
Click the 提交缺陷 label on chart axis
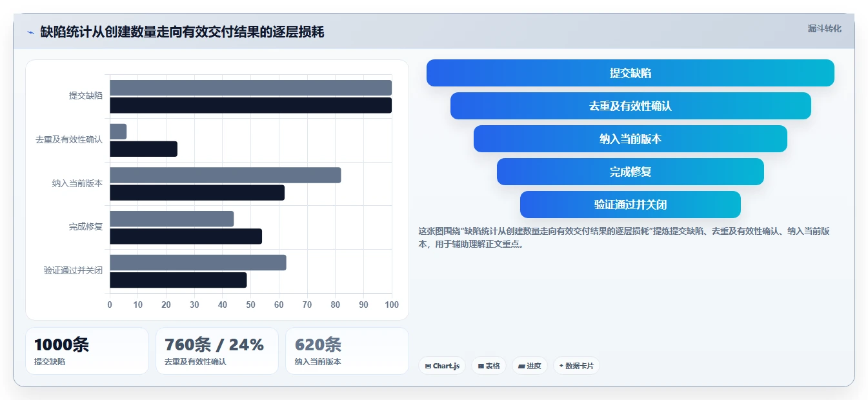pyautogui.click(x=86, y=95)
